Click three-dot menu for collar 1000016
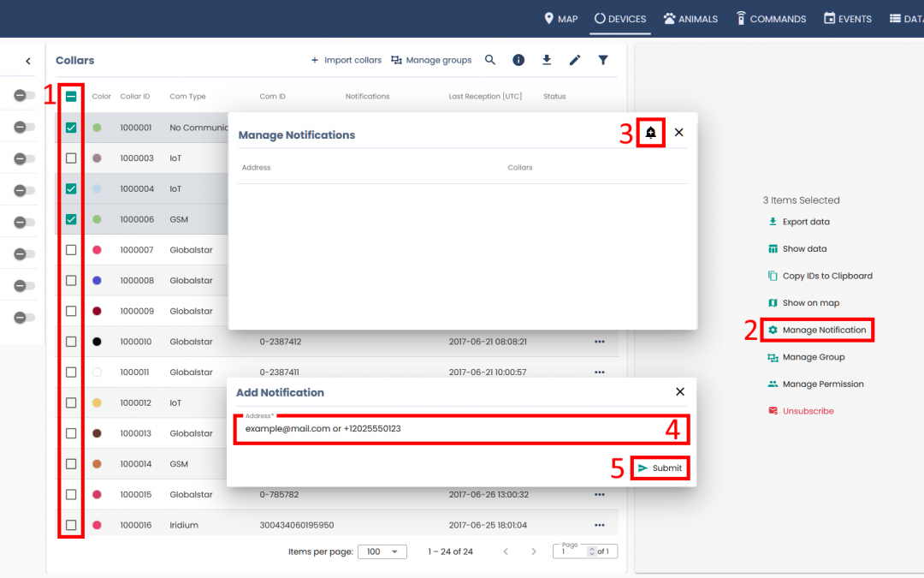The width and height of the screenshot is (924, 578). click(600, 525)
